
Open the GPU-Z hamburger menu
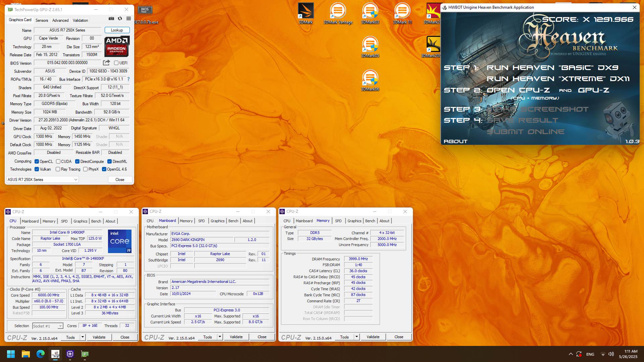coord(128,19)
